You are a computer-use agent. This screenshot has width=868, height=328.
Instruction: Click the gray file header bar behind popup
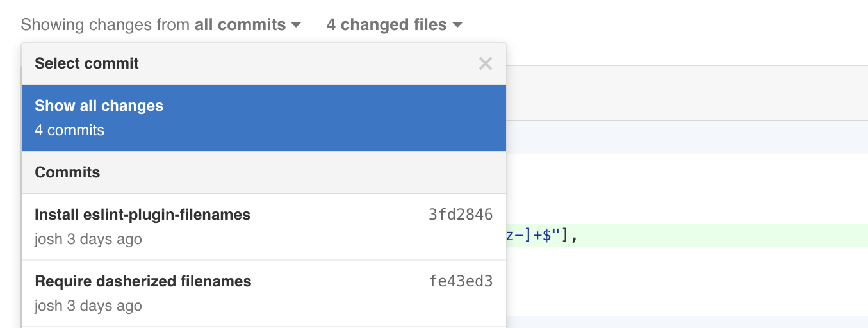[685, 92]
